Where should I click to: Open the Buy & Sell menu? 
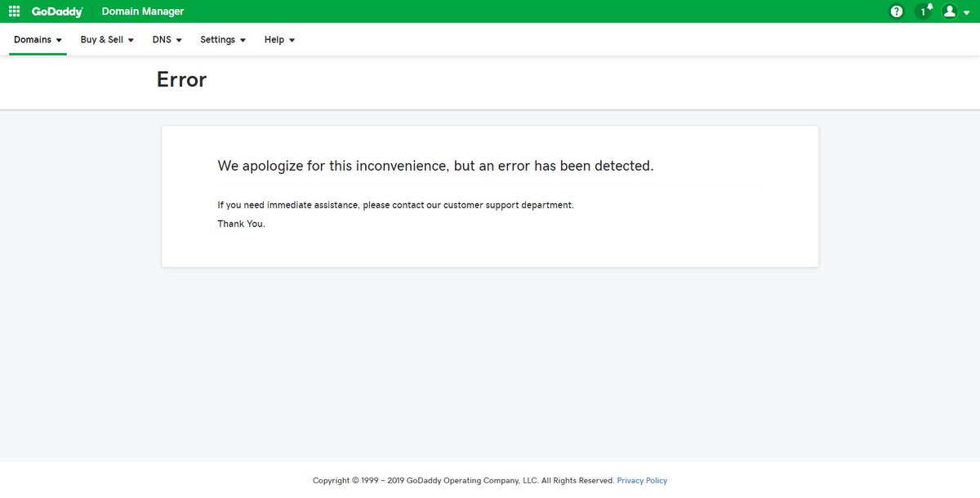point(107,39)
